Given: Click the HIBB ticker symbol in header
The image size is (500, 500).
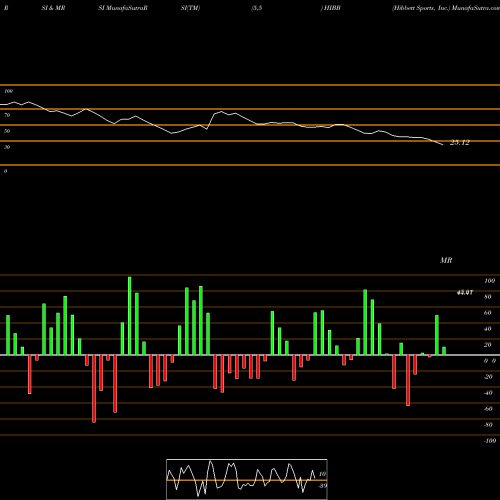Looking at the screenshot, I should tap(332, 8).
